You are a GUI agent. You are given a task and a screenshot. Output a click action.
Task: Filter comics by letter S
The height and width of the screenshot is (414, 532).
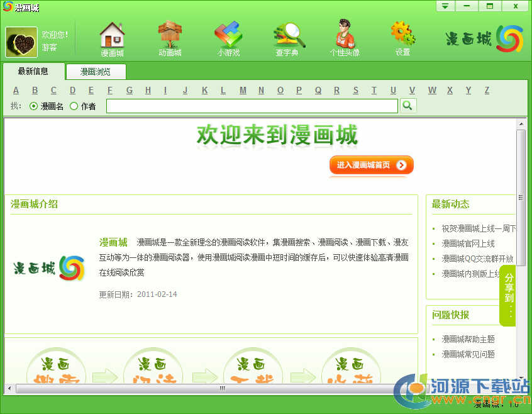pos(355,90)
